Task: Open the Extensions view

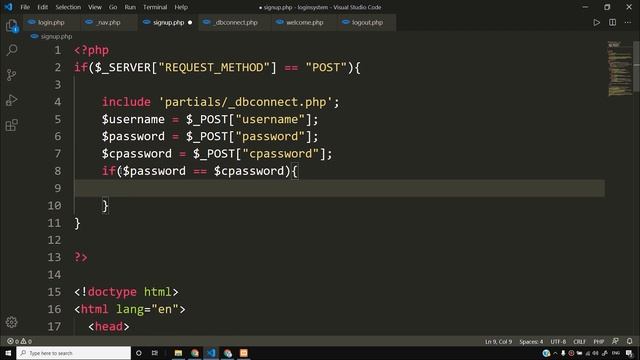Action: click(x=12, y=125)
